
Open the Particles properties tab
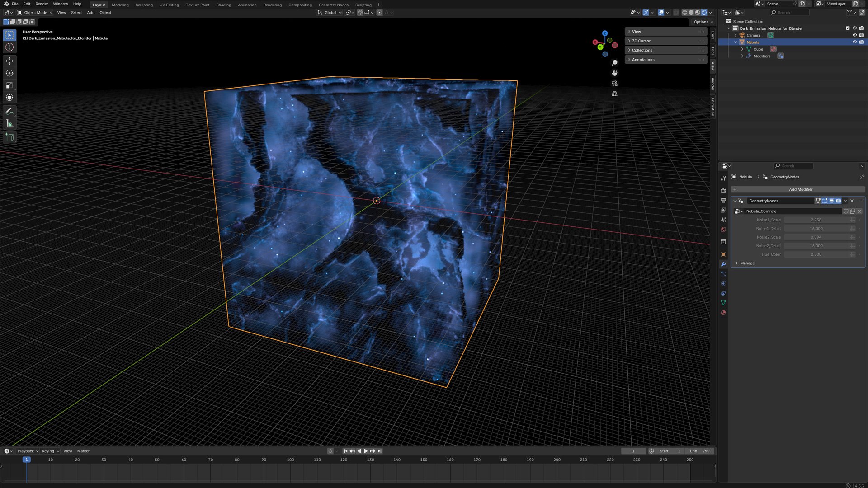click(x=723, y=274)
